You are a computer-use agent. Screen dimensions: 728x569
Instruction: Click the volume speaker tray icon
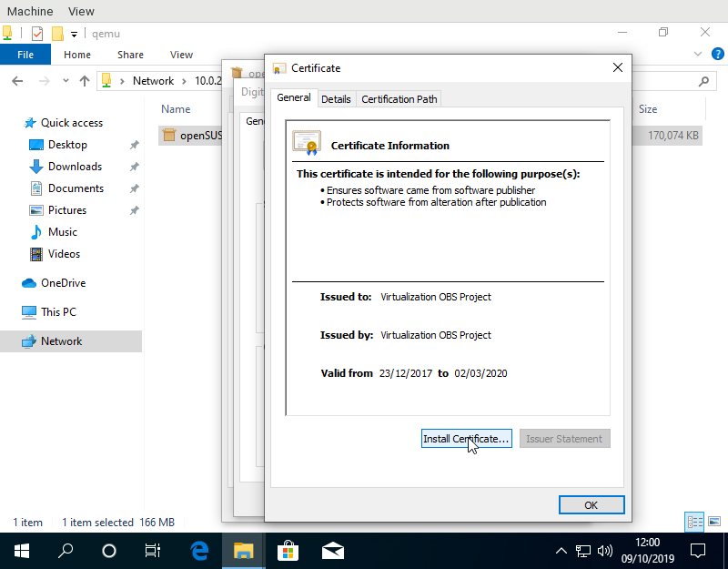604,551
